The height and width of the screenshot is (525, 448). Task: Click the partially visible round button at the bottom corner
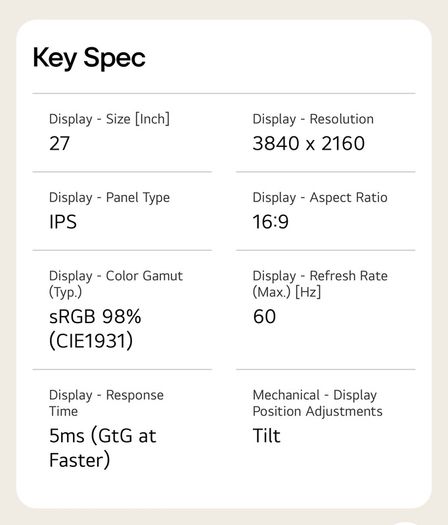click(406, 523)
